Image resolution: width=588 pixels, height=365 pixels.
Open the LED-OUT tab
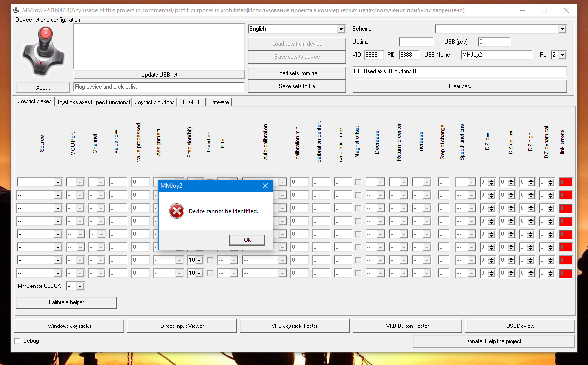[x=191, y=102]
